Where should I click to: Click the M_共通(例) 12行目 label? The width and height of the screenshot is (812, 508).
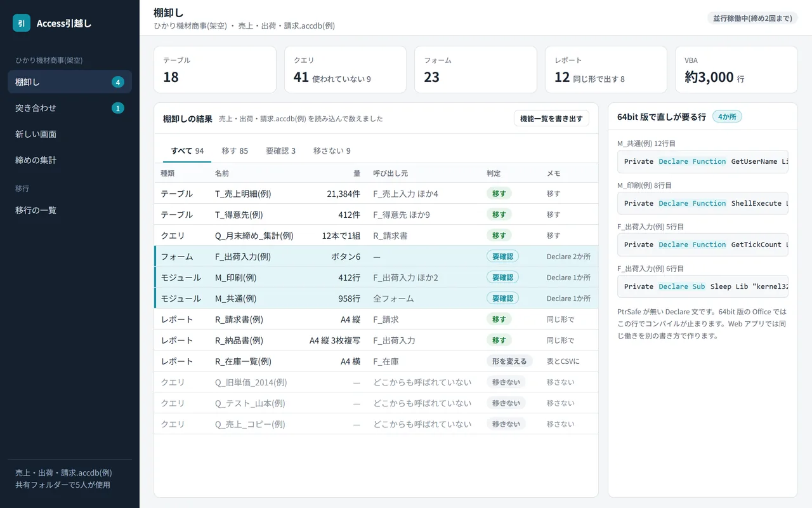646,144
